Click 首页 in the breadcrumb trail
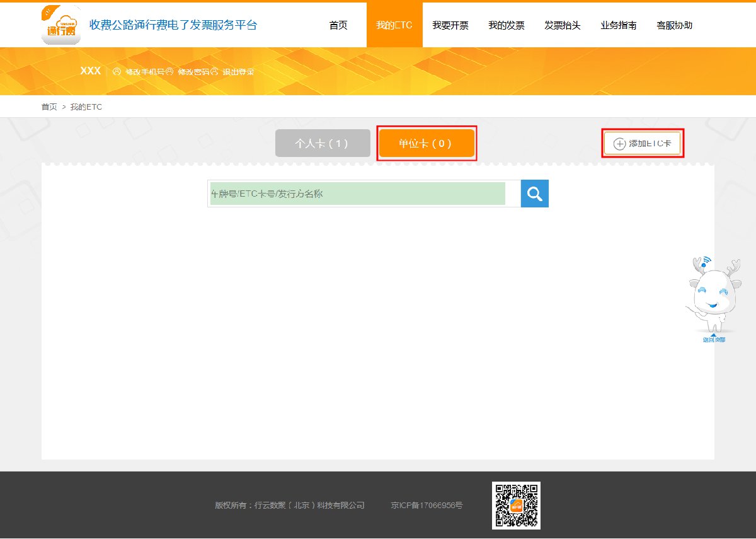 (49, 107)
